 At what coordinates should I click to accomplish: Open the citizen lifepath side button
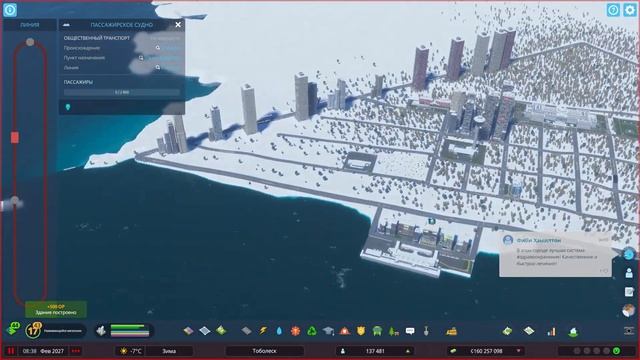coord(629,273)
